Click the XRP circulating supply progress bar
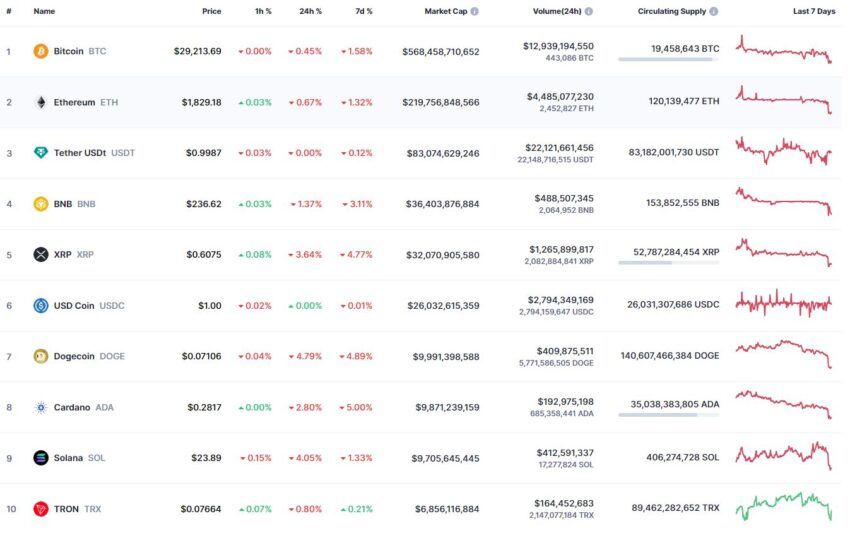 point(668,263)
